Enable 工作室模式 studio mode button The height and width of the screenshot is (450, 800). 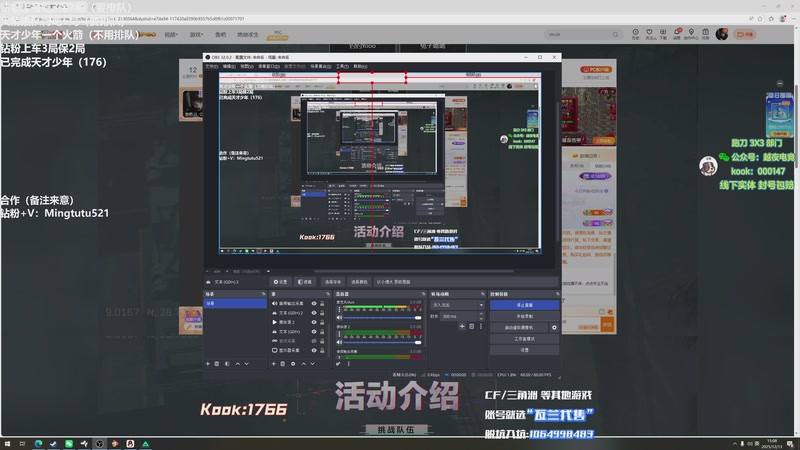click(x=524, y=339)
